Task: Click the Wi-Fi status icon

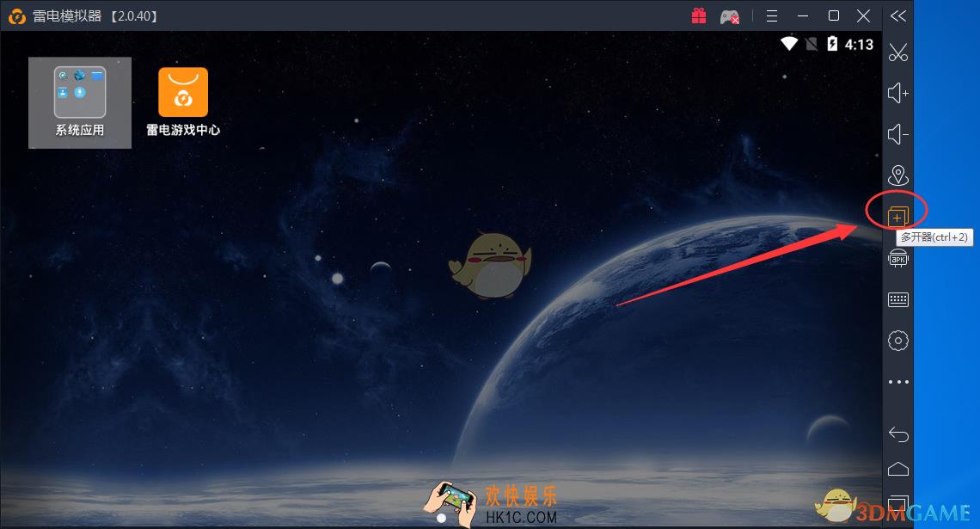Action: 789,44
